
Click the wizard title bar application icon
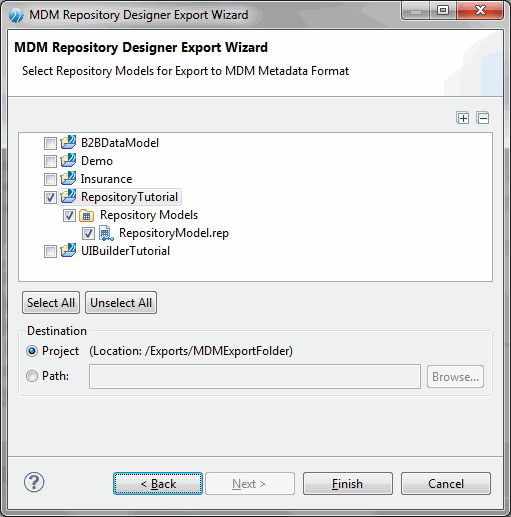coord(16,15)
